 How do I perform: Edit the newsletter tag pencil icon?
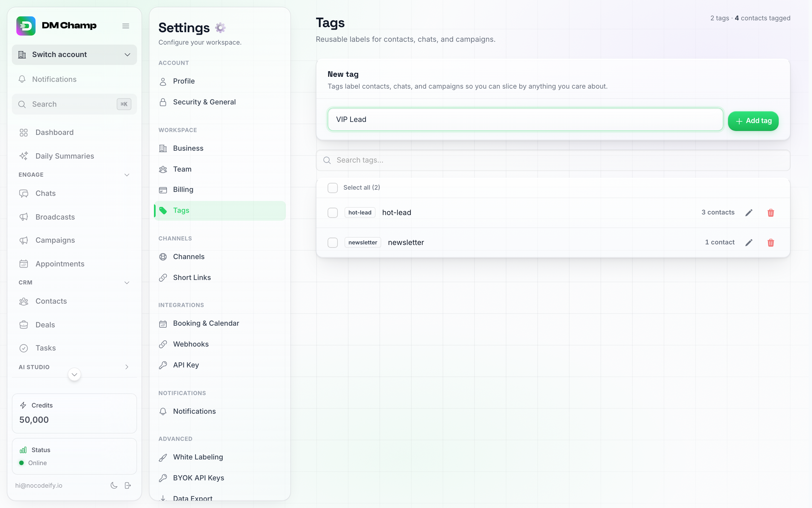749,243
